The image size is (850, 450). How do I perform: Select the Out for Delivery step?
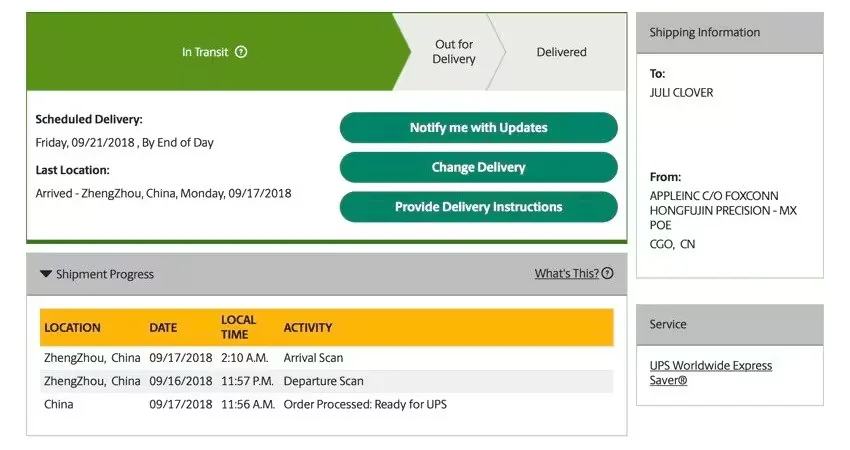pos(454,52)
